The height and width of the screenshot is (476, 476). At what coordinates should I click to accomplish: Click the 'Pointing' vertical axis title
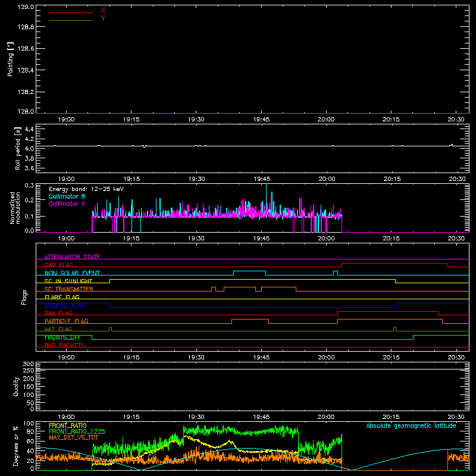11,59
